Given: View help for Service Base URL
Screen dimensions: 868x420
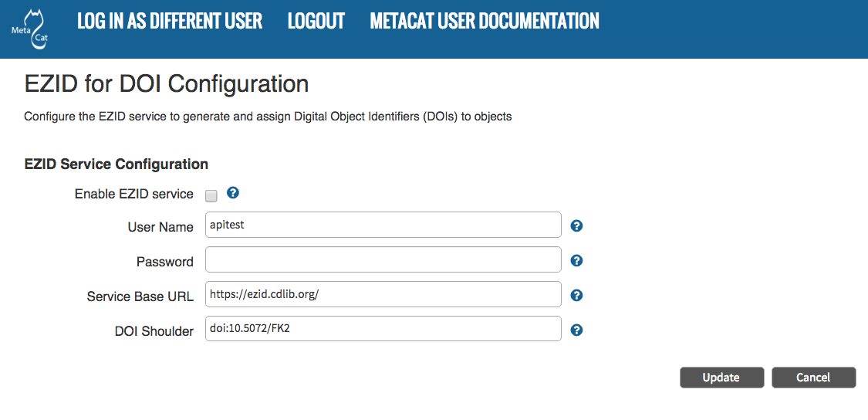Looking at the screenshot, I should click(576, 296).
